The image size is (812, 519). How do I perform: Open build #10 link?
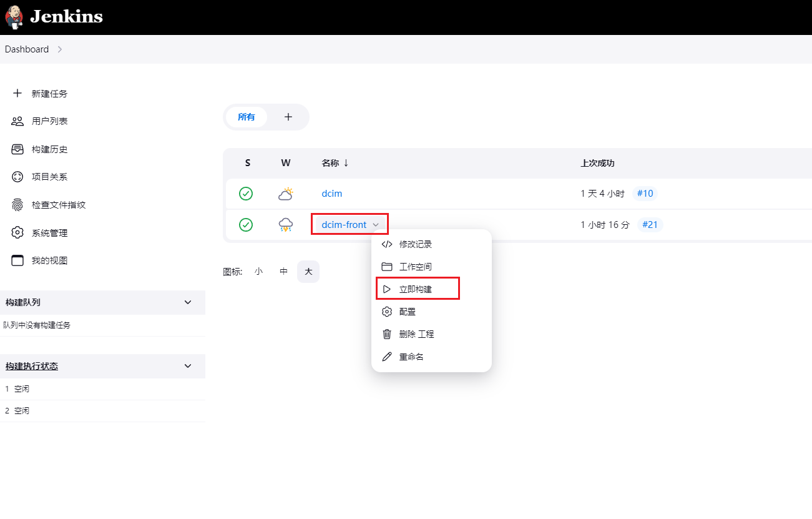click(645, 194)
